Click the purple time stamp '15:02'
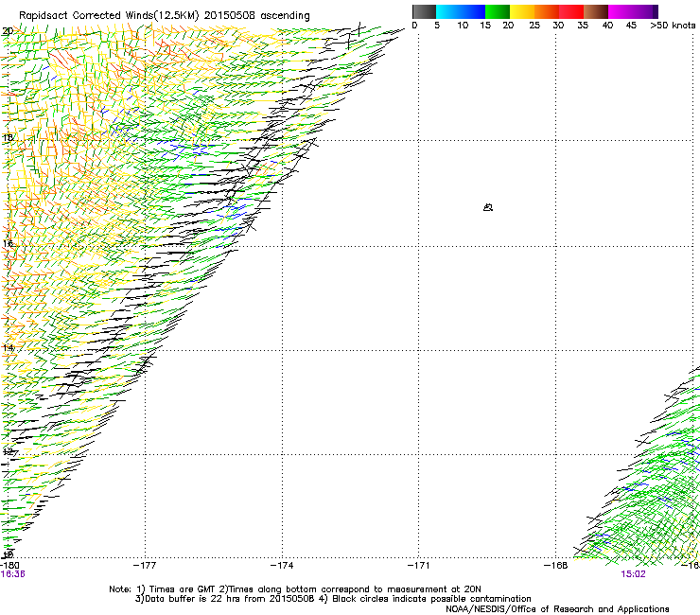This screenshot has height=615, width=700. pos(633,574)
